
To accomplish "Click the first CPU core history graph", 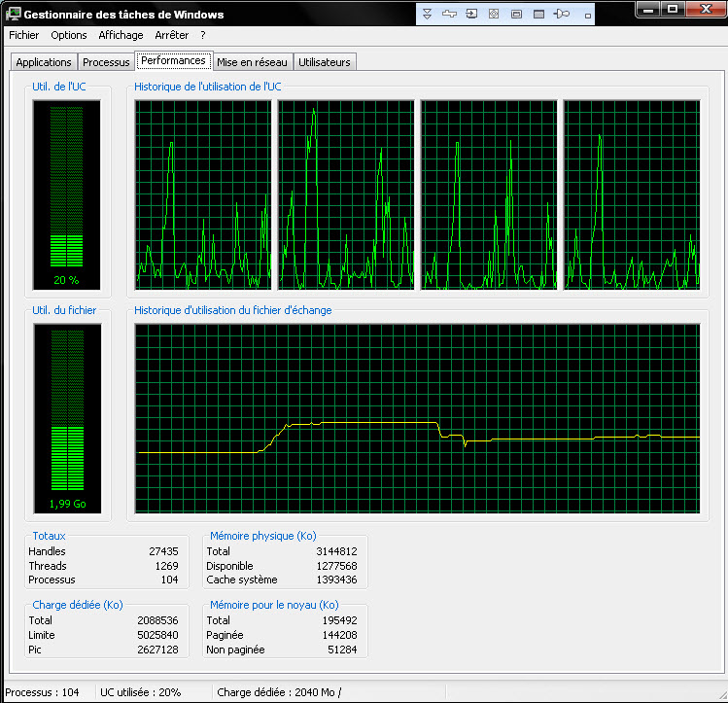I will tap(203, 195).
